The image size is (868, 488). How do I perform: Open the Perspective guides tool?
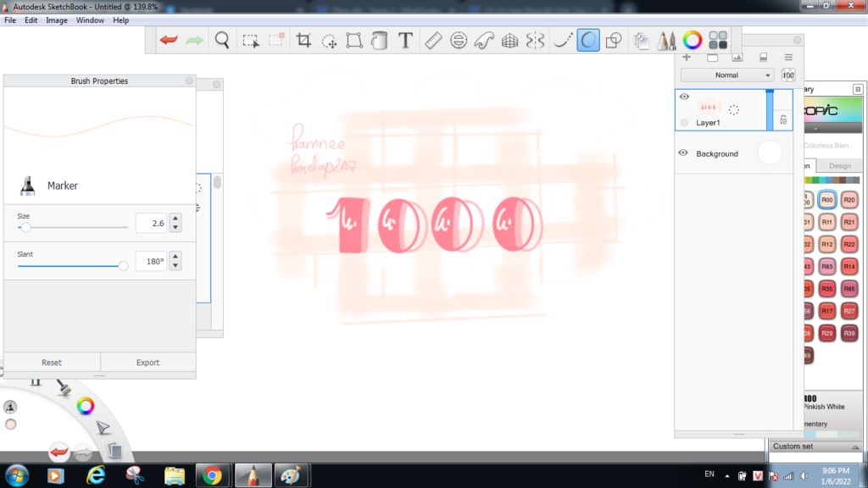point(509,41)
